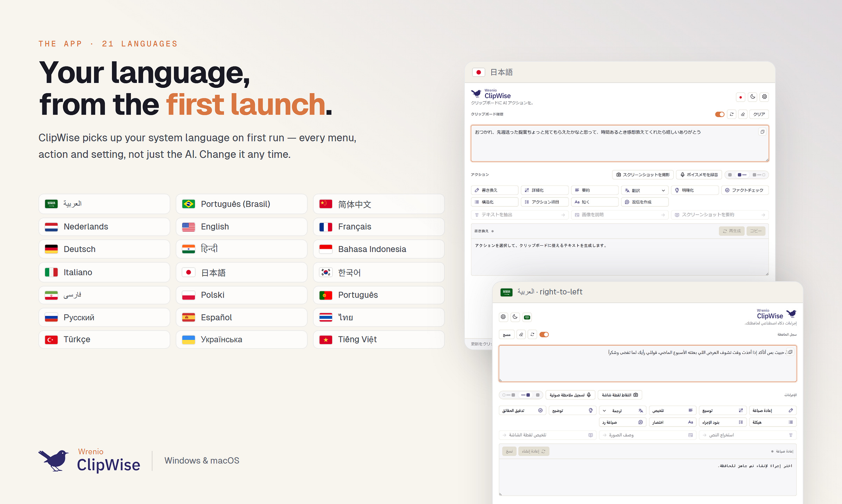Click إعادة إنشاء regenerate button
The width and height of the screenshot is (842, 504).
pos(534,451)
